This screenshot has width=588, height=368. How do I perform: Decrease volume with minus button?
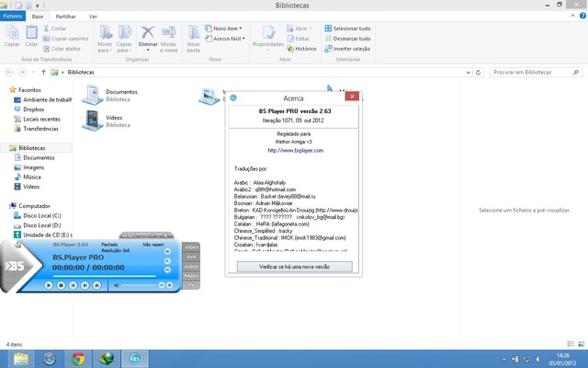coord(162,285)
